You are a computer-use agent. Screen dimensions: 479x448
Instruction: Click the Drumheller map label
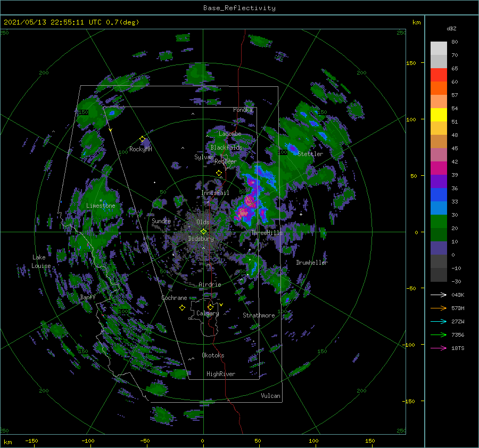point(312,263)
